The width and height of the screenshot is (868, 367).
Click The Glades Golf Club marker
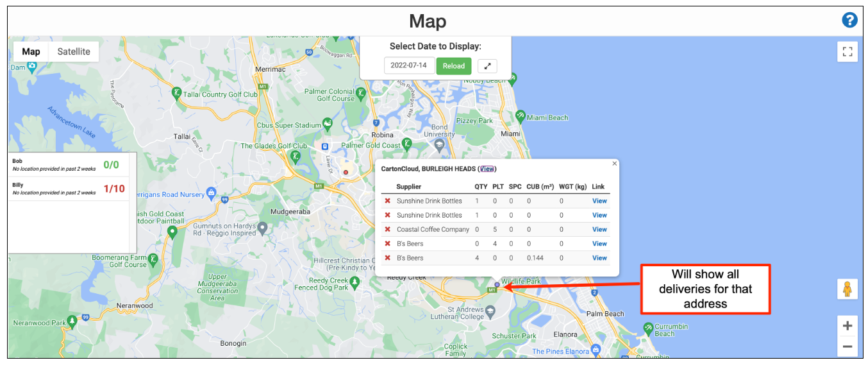[295, 157]
